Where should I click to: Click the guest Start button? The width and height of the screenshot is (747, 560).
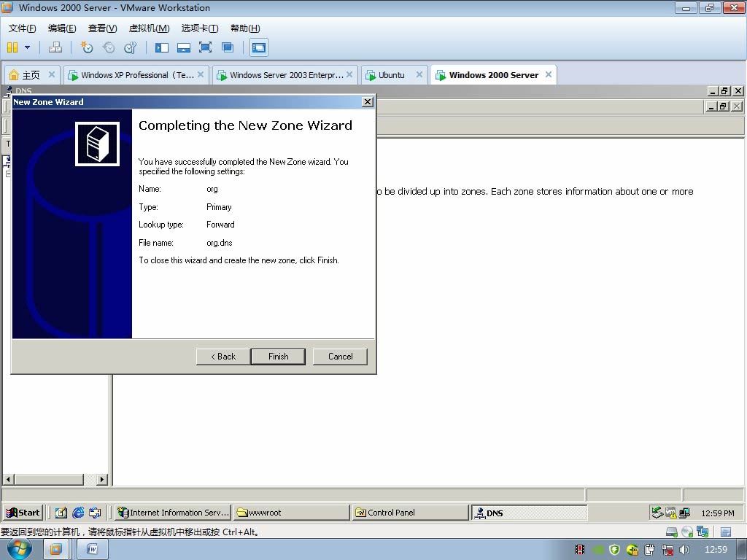coord(23,513)
